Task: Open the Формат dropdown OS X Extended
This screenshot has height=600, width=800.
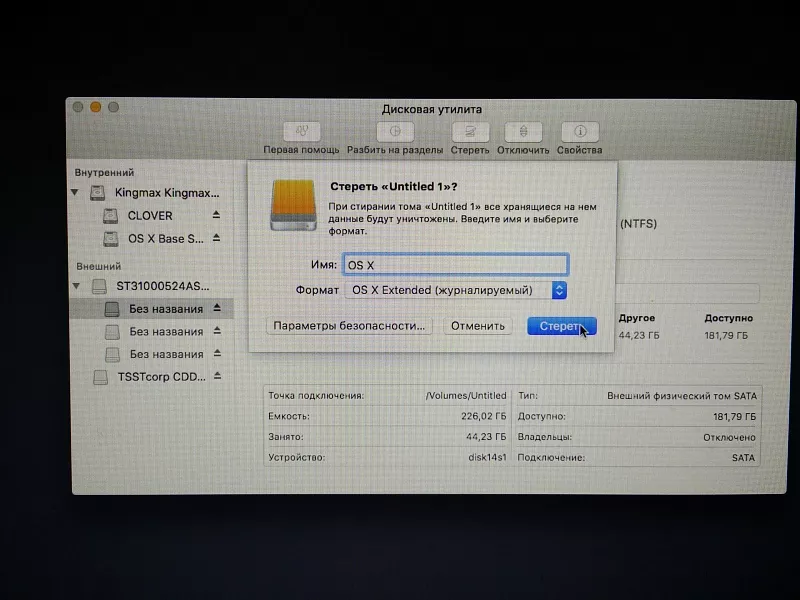Action: [x=456, y=290]
